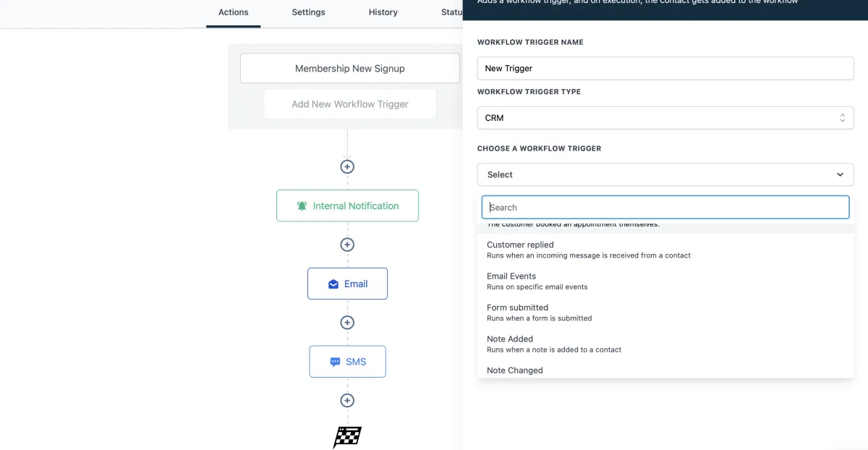Click the plus icon above Internal Notification

point(347,166)
